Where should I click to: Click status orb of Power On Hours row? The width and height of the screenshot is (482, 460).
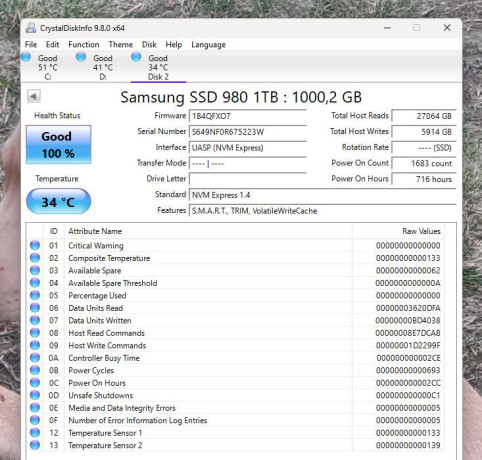tap(35, 383)
